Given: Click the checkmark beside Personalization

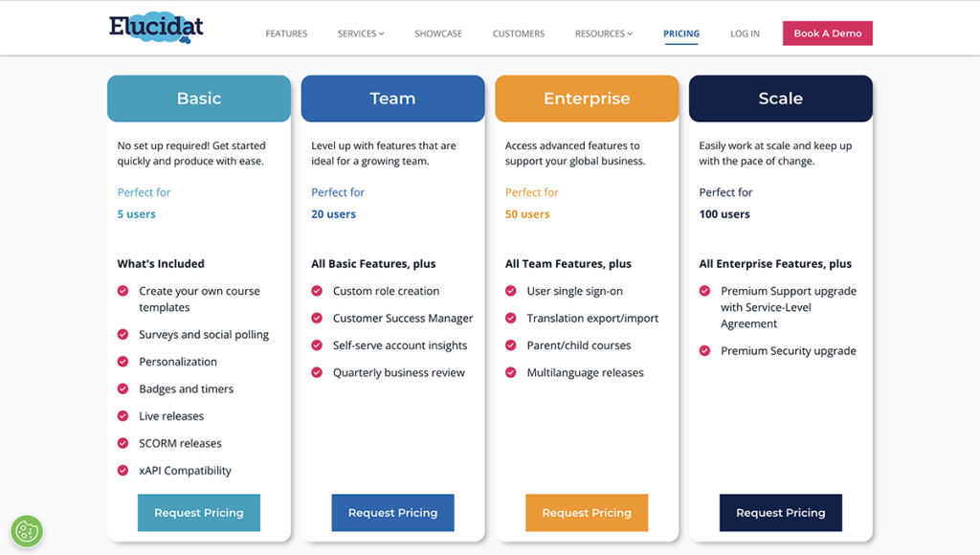Looking at the screenshot, I should (123, 362).
